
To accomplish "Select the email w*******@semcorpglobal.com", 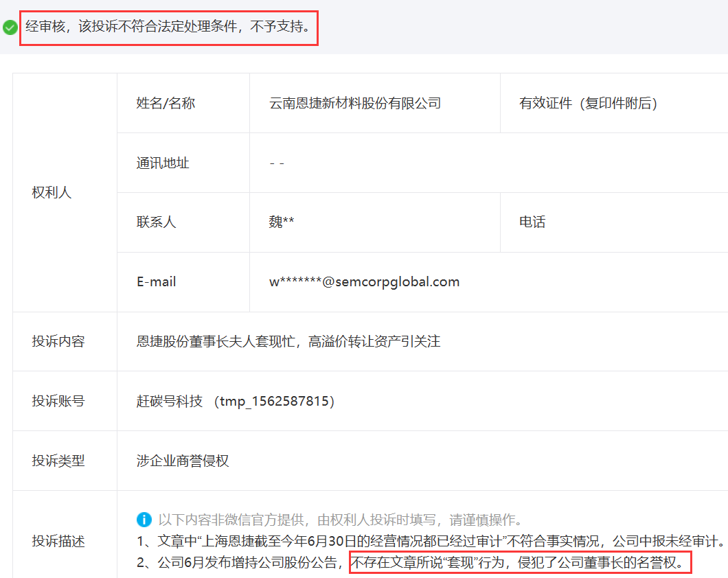I will click(365, 282).
